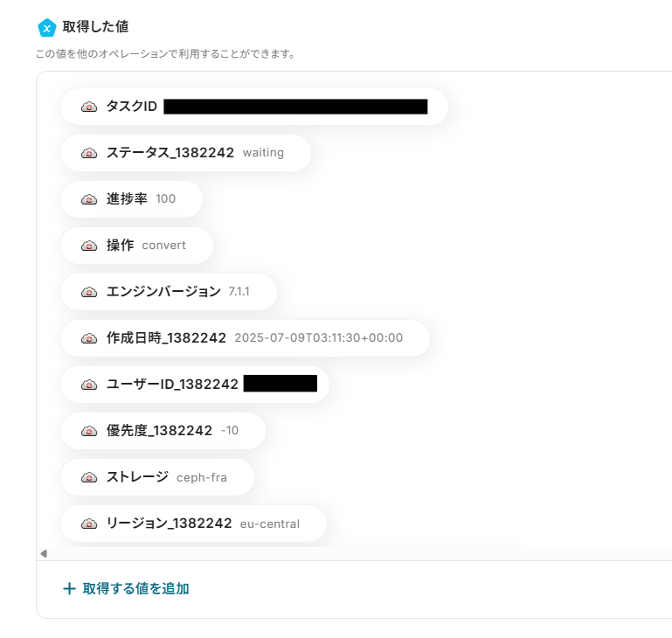
Task: Click the cloud icon beside 進捗率
Action: pyautogui.click(x=89, y=199)
